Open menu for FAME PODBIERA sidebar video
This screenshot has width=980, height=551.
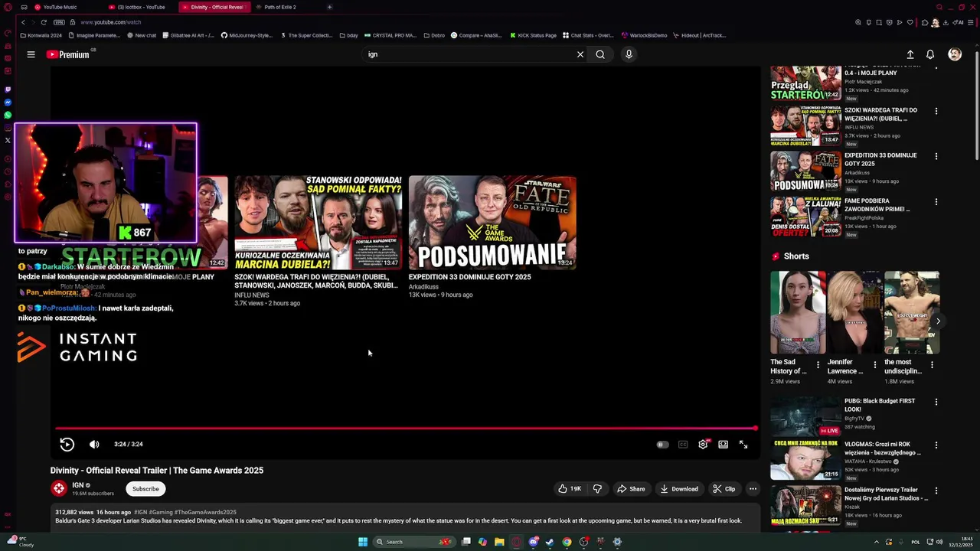936,202
